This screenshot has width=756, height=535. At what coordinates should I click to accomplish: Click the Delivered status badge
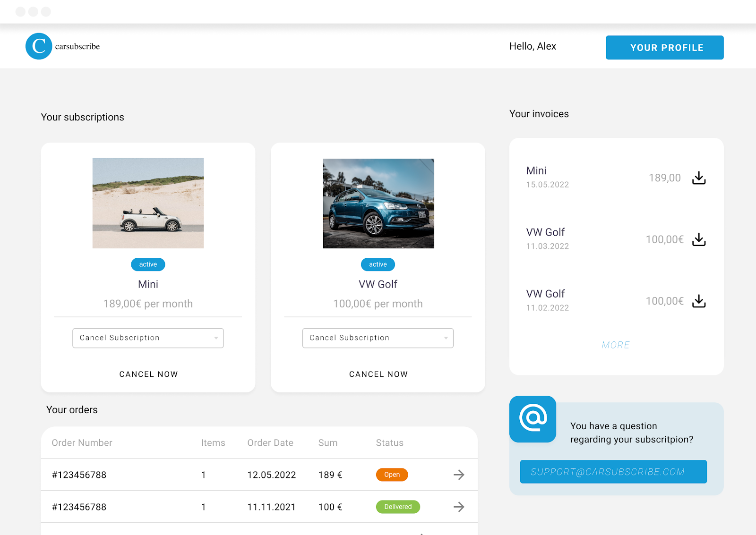coord(398,507)
